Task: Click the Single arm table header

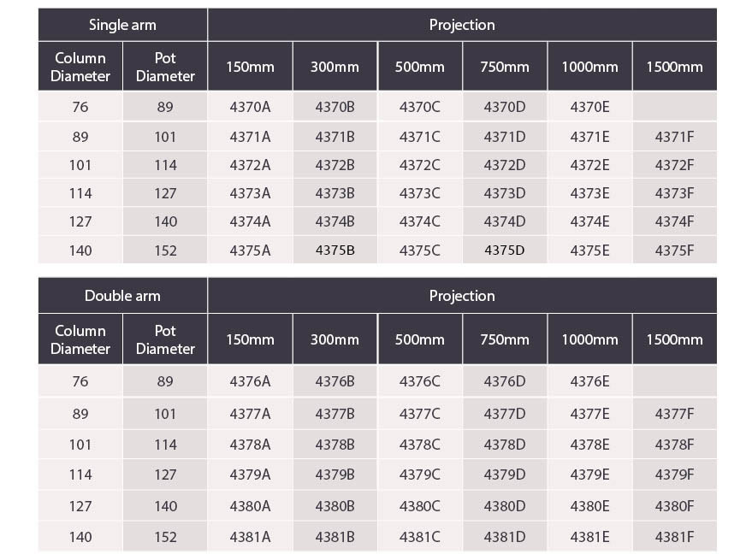Action: [x=122, y=25]
